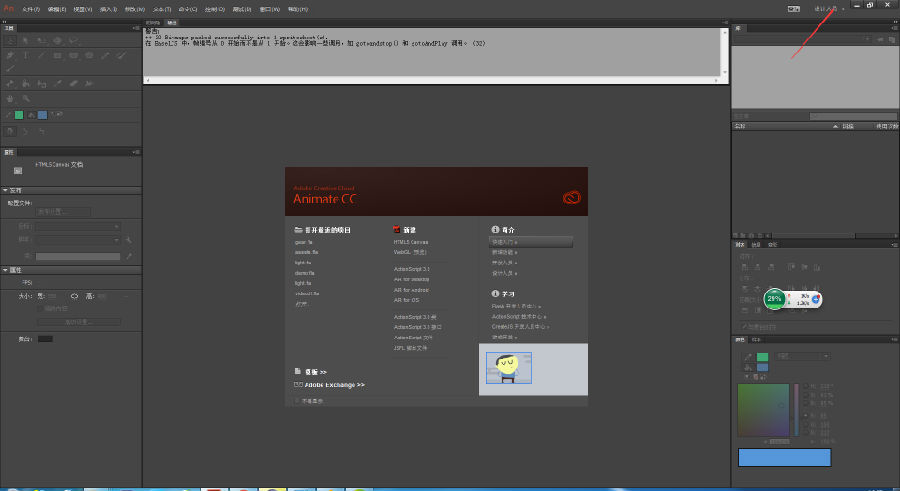Open the 目标 target dropdown
This screenshot has width=900, height=491.
pyautogui.click(x=78, y=226)
